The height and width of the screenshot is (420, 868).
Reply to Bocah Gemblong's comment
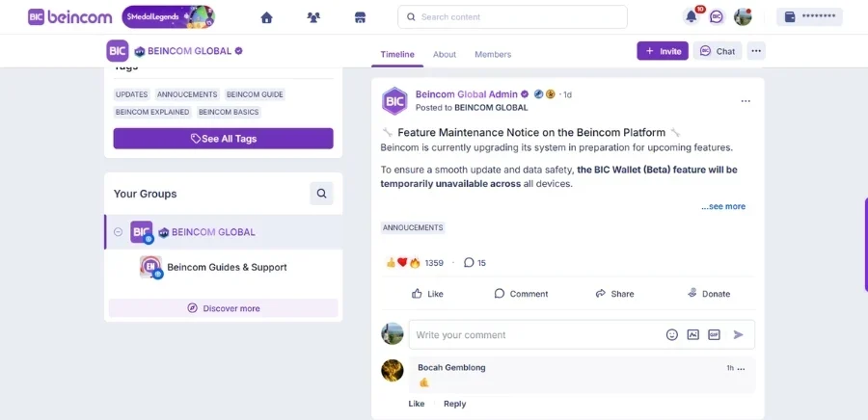pos(454,404)
